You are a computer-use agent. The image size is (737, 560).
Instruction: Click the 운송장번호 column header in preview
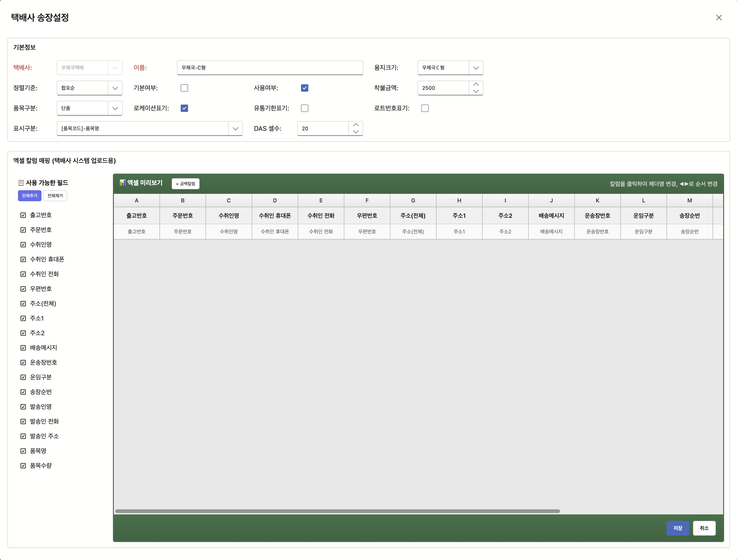point(597,216)
